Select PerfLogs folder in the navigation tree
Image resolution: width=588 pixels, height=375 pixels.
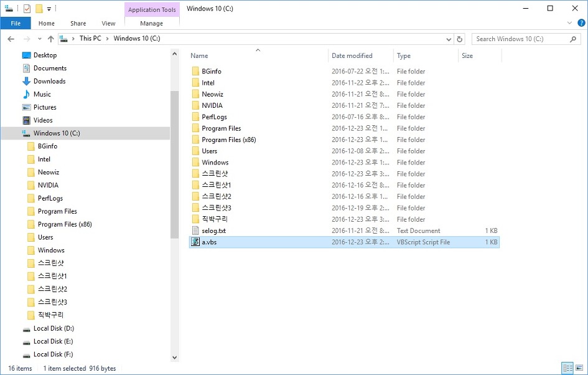coord(50,198)
